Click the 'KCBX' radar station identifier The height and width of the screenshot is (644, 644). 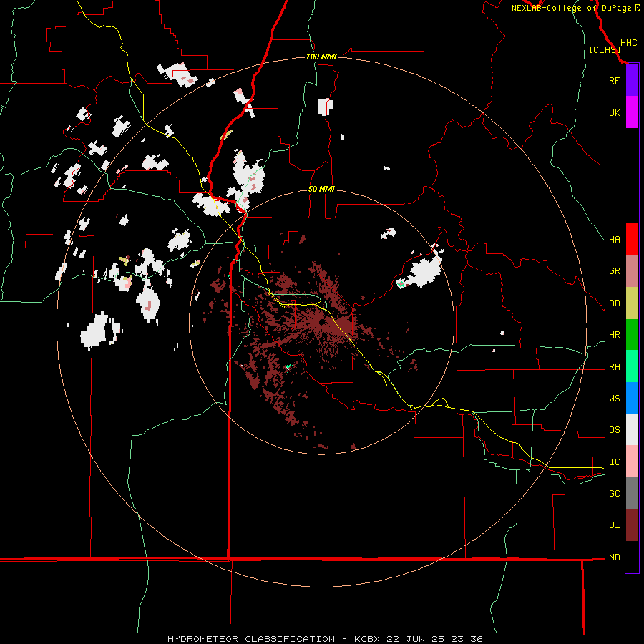click(x=367, y=639)
